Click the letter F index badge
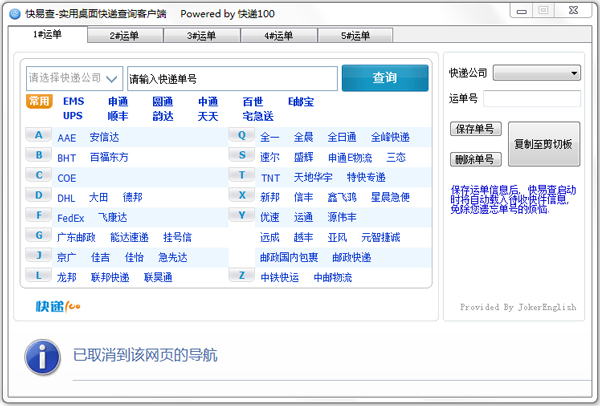This screenshot has width=600, height=406. click(x=39, y=215)
